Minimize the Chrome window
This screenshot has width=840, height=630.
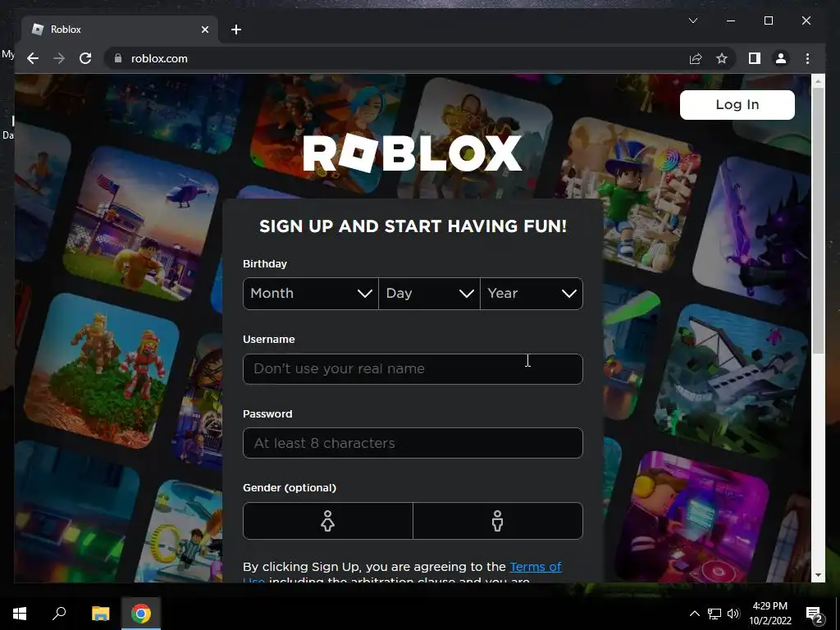coord(731,21)
